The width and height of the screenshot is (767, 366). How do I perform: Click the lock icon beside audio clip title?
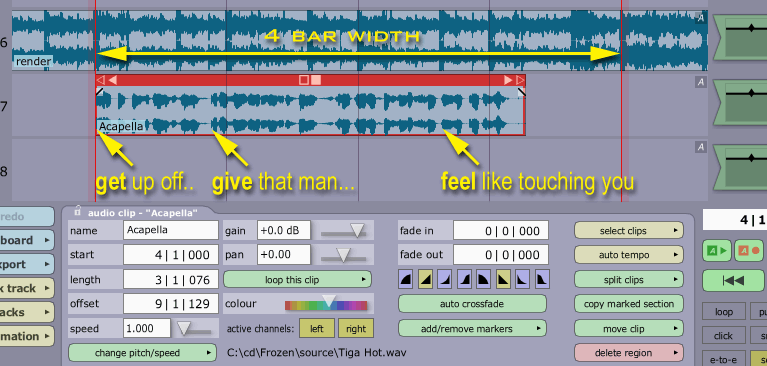[x=77, y=212]
